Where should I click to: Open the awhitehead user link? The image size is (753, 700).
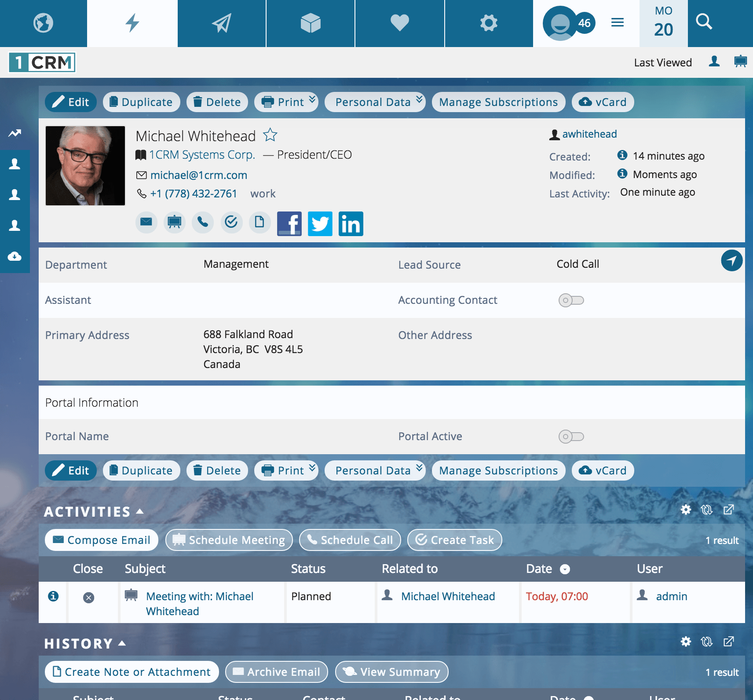point(589,134)
